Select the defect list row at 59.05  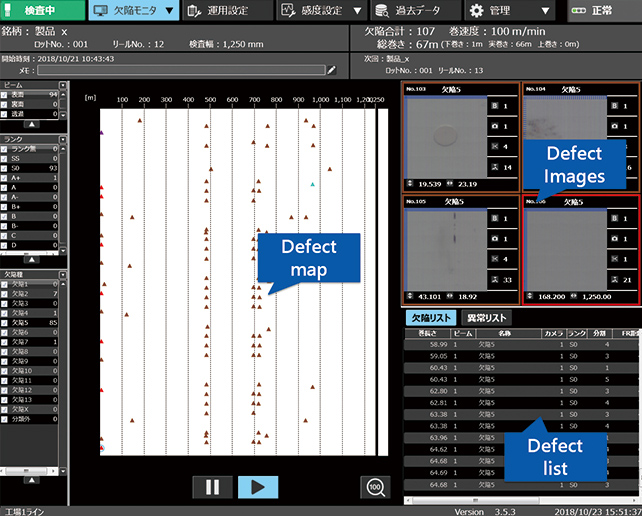[522, 356]
